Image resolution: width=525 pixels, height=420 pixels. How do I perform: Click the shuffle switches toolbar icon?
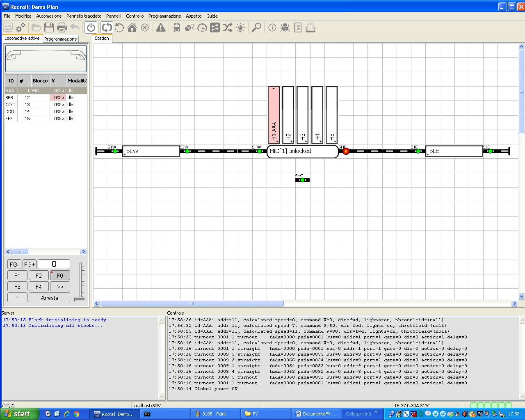(x=228, y=27)
